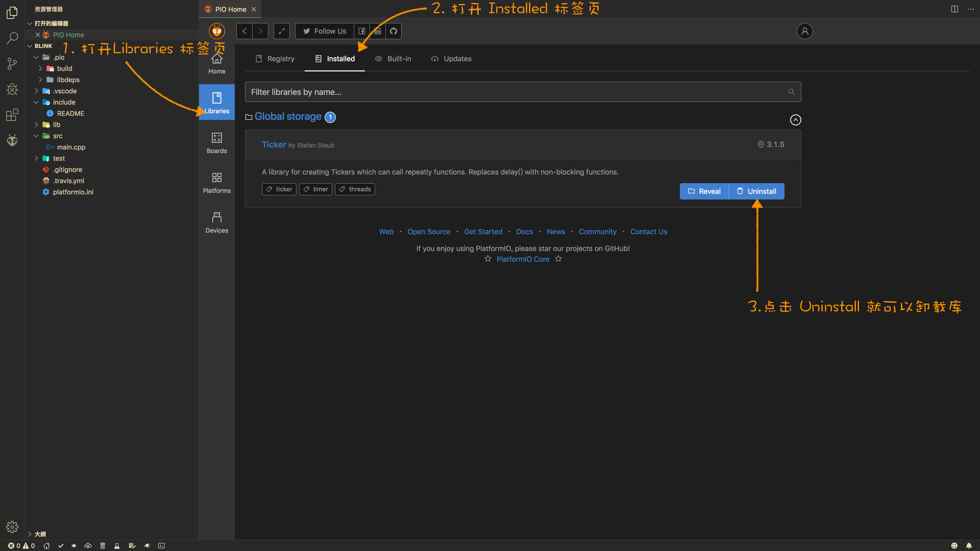980x551 pixels.
Task: Open Serial Monitor from status bar plug icon
Action: tap(147, 546)
